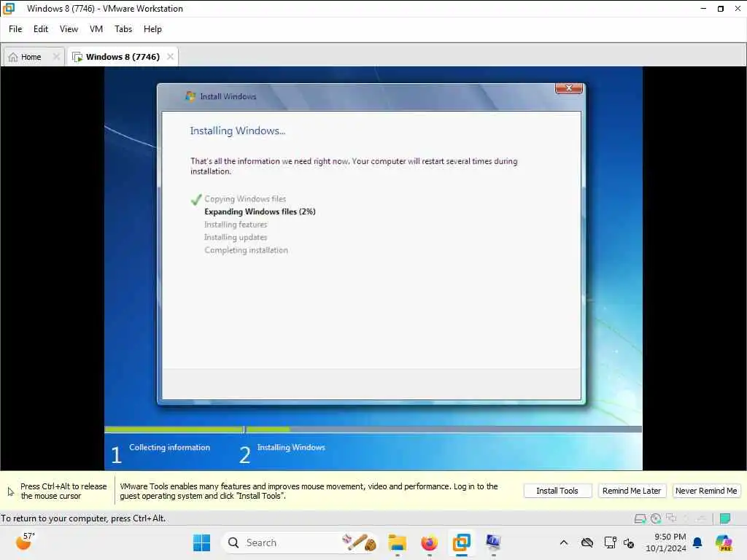Open the notification bell icon
The width and height of the screenshot is (747, 560).
point(697,542)
